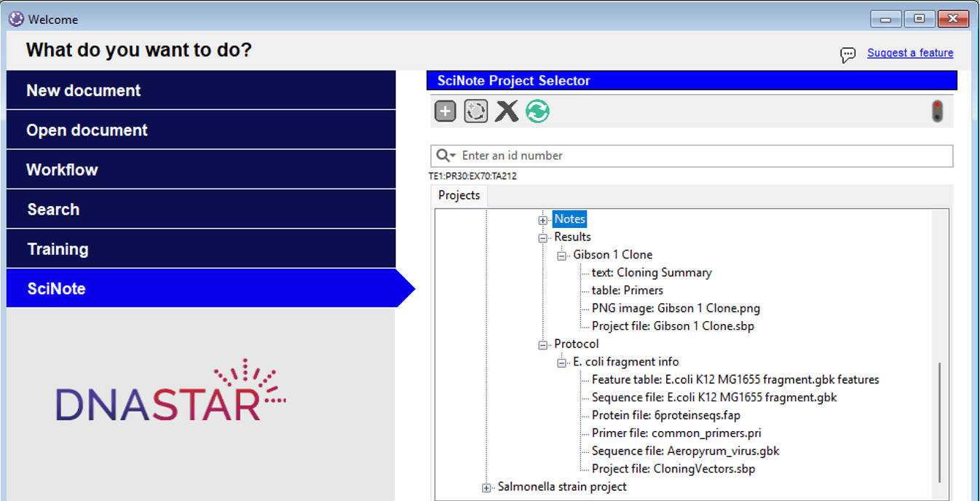This screenshot has height=501, width=980.
Task: Open the Search section
Action: [x=201, y=209]
